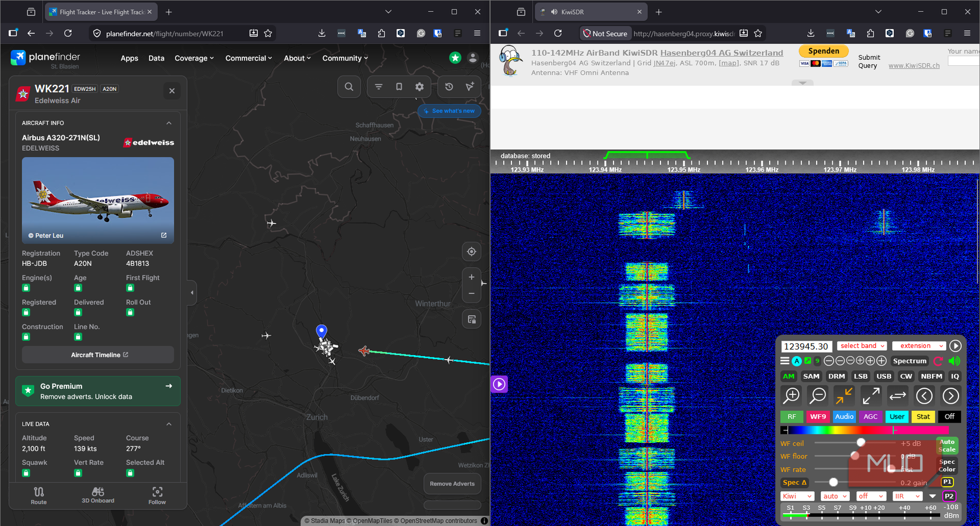Click the max zoom-in orange arrows icon

pos(844,395)
